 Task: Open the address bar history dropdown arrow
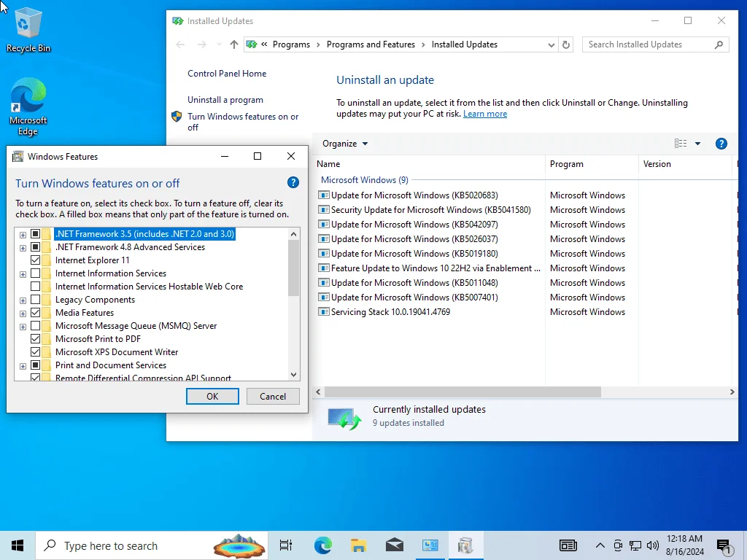click(551, 44)
